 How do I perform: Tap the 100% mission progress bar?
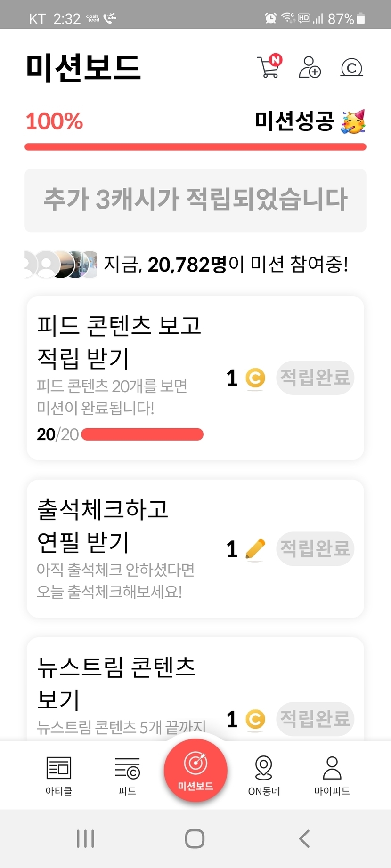(195, 147)
